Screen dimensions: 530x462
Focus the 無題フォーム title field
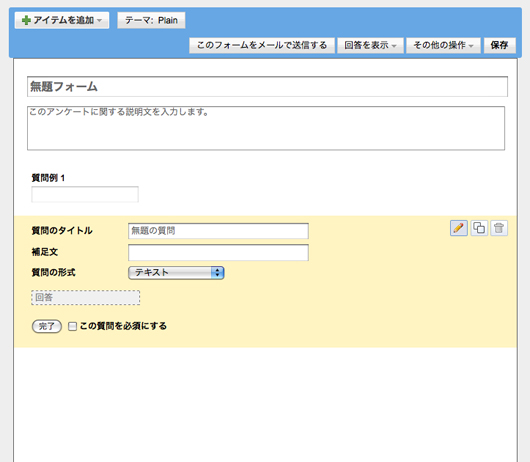tap(267, 87)
